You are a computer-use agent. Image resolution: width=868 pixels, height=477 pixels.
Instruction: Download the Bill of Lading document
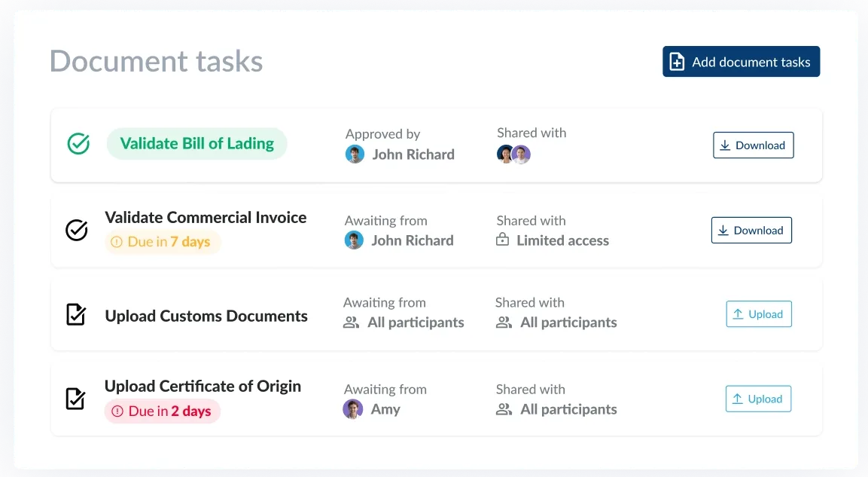pyautogui.click(x=754, y=145)
